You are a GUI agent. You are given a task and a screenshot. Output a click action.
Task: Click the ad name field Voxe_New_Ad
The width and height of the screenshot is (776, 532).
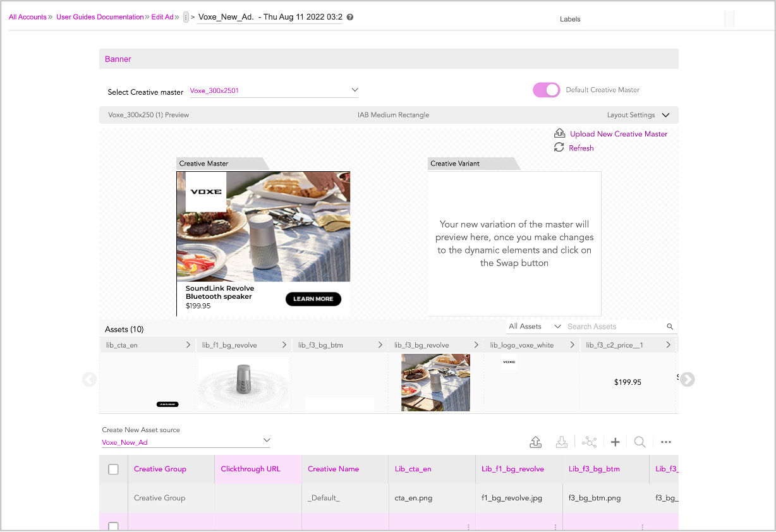(270, 17)
